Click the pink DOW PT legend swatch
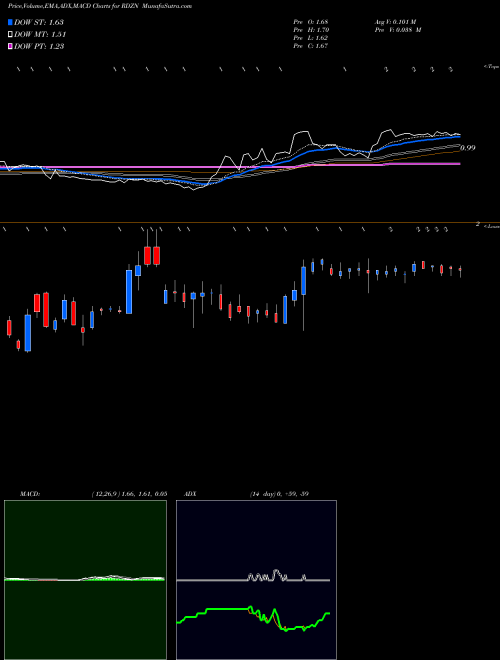Screen dimensions: 500x660 coord(10,47)
